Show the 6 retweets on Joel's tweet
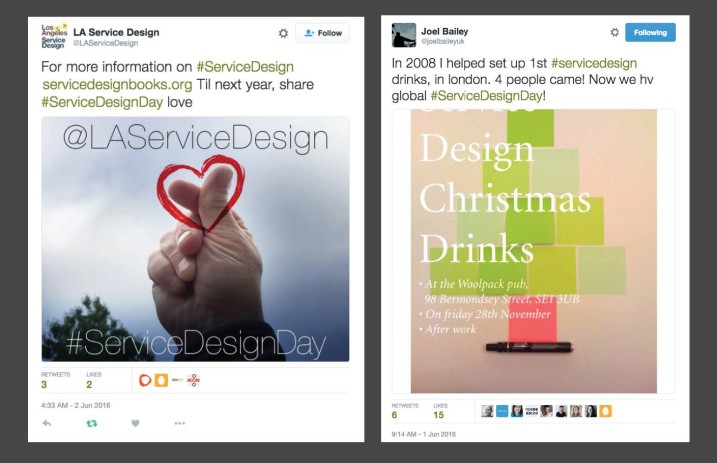The image size is (717, 463). (x=405, y=411)
